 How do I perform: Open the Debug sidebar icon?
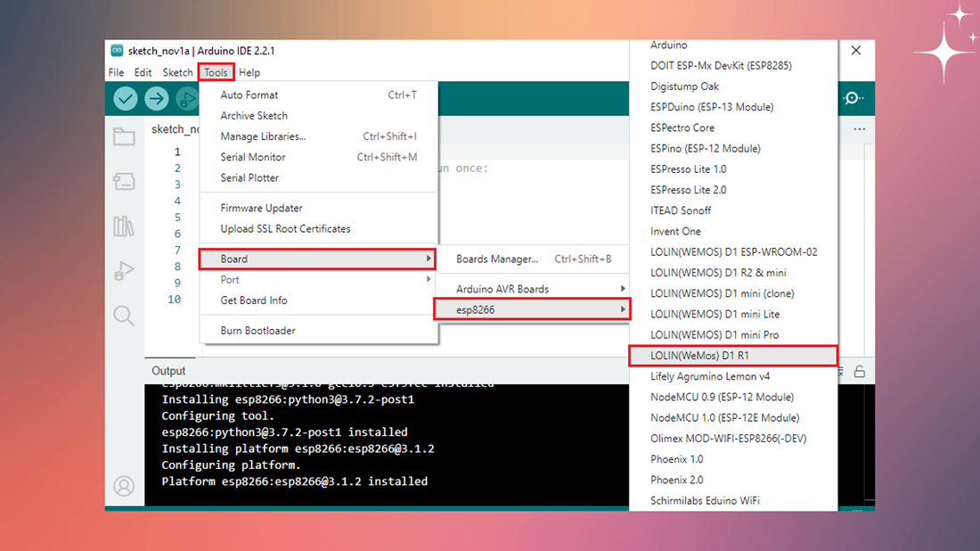[124, 271]
